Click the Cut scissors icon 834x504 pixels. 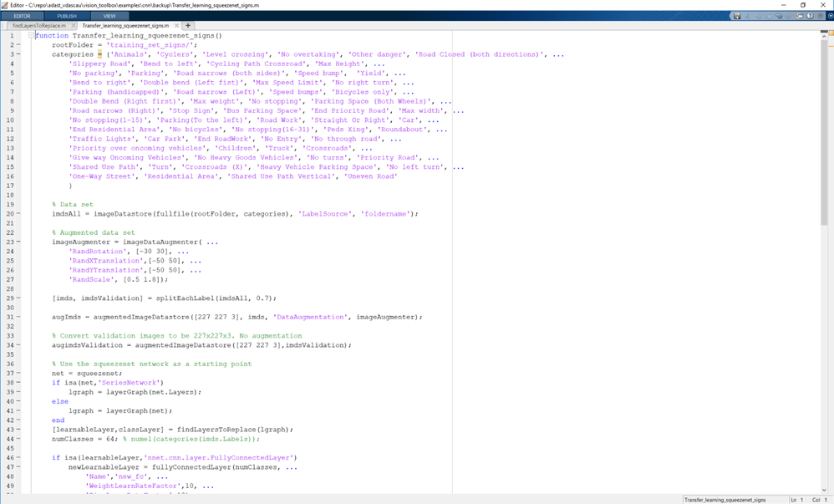click(747, 16)
